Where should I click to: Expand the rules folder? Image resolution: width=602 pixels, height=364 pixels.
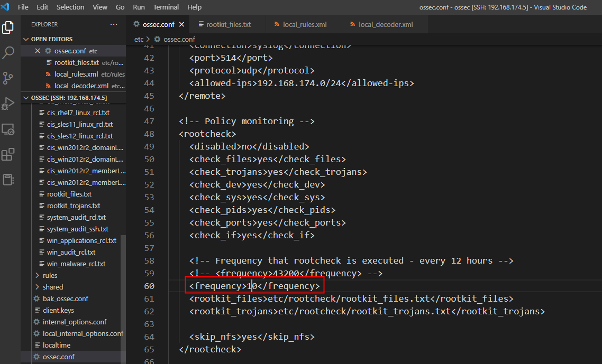[x=37, y=275]
